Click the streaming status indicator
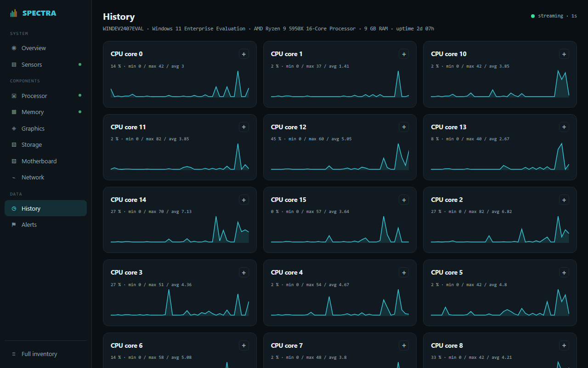The image size is (588, 368). tap(554, 16)
